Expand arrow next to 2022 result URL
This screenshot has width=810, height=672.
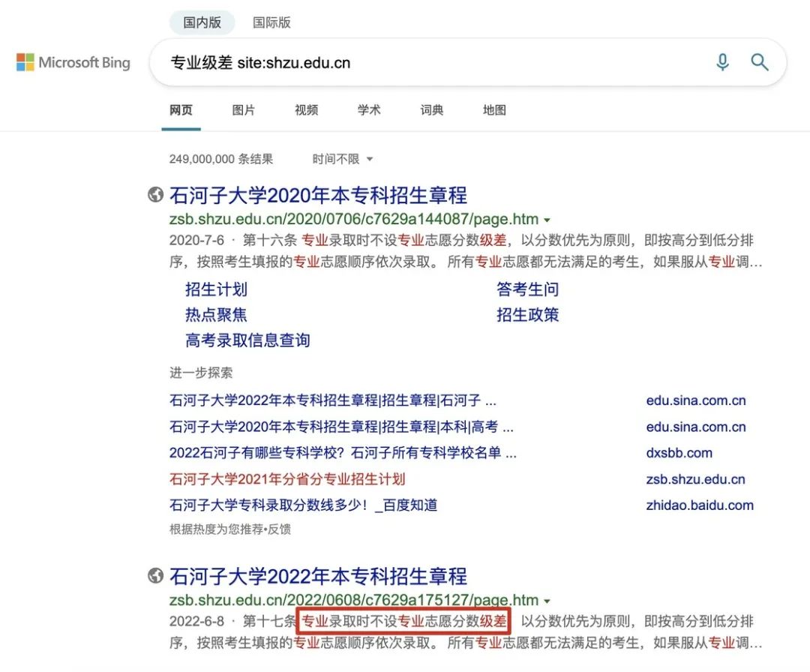tap(547, 601)
